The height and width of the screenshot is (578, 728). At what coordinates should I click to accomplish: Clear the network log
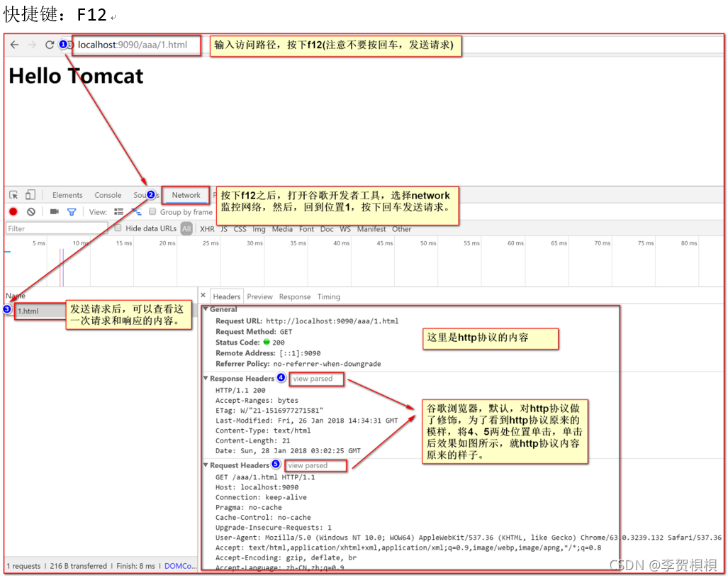[31, 212]
